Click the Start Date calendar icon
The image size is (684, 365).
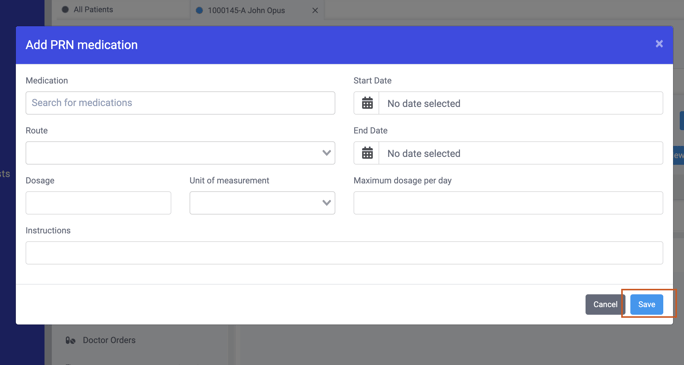tap(367, 103)
